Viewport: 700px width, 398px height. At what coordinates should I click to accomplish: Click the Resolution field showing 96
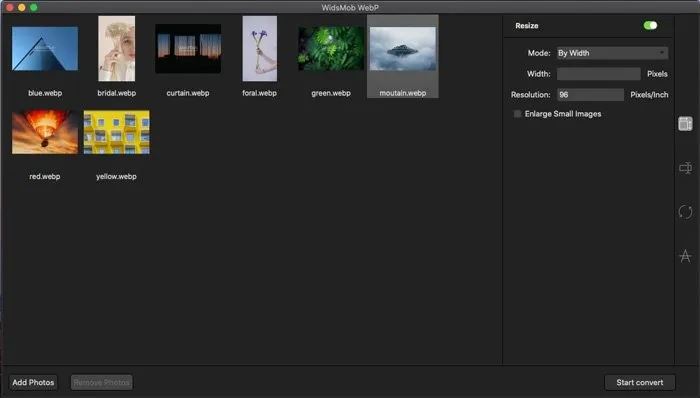[590, 95]
